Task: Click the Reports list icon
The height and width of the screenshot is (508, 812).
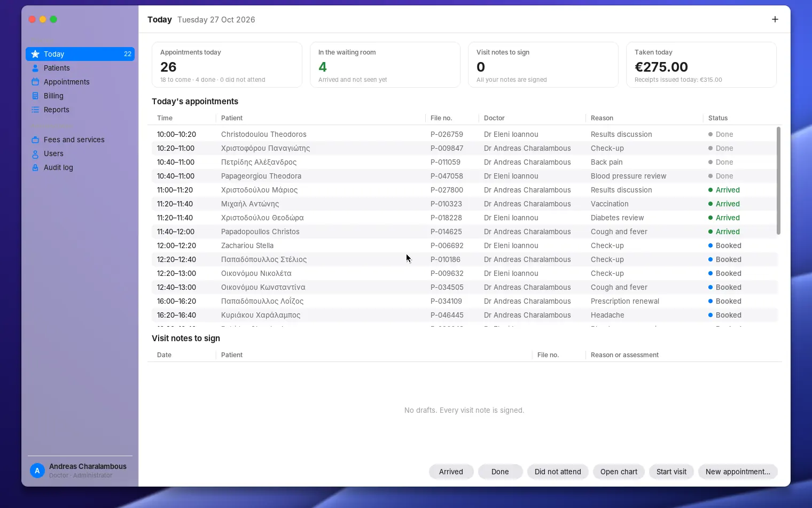Action: [35, 110]
